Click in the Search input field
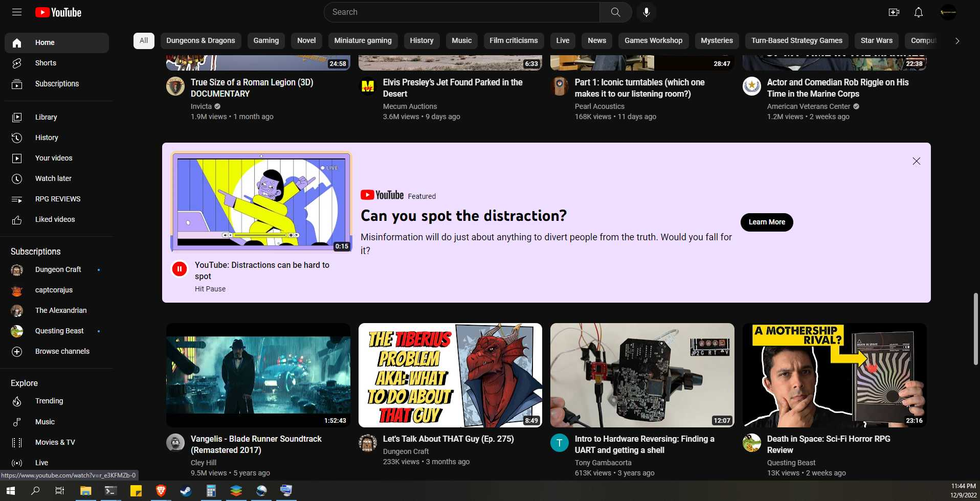Screen dimensions: 980x501 [x=462, y=12]
